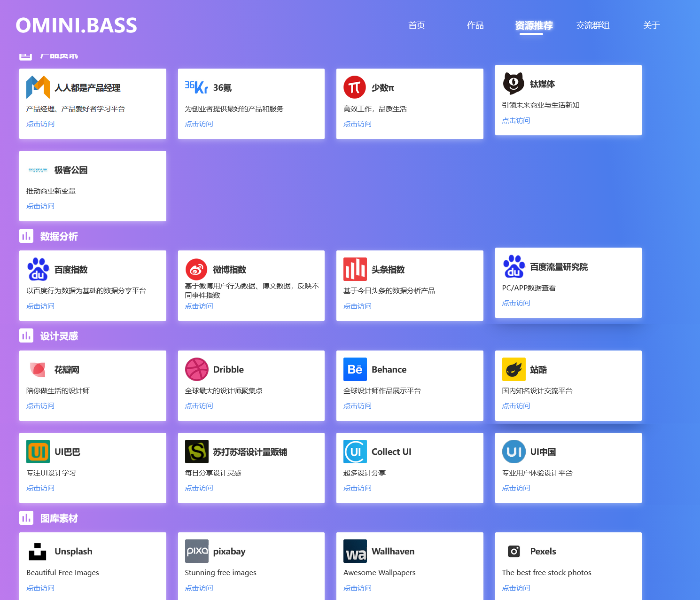
Task: Click the text 专业用户体验设计平台
Action: tap(537, 473)
